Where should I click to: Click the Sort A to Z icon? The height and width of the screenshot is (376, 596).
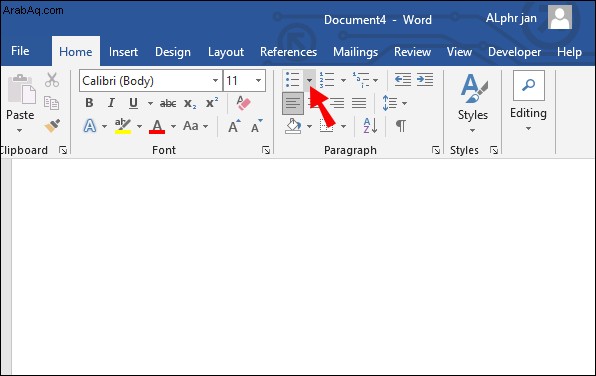tap(370, 126)
